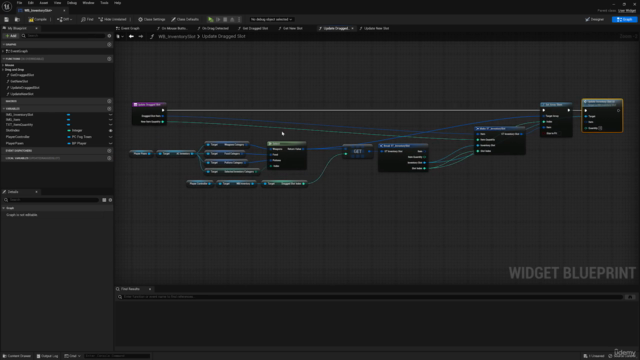This screenshot has height=360, width=640.
Task: Open the Content Drawer
Action: (x=17, y=356)
